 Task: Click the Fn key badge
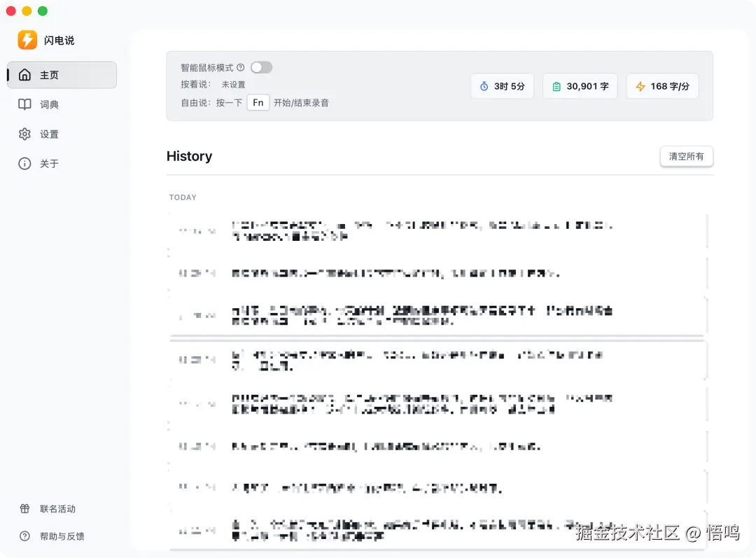258,102
